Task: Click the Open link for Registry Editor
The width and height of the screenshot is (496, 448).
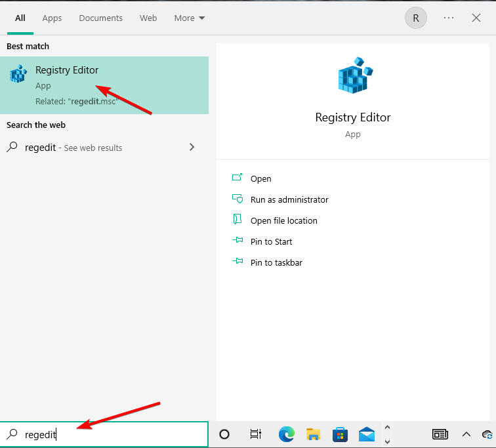Action: [260, 178]
